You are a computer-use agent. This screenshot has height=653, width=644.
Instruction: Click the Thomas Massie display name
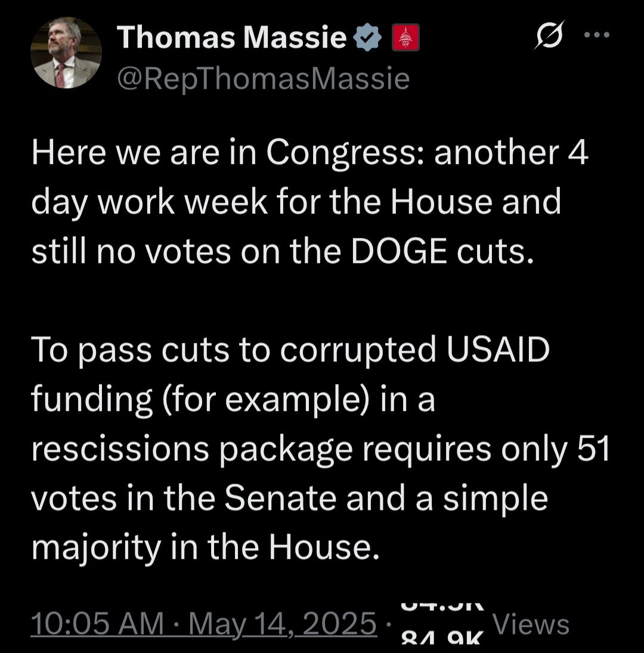232,39
